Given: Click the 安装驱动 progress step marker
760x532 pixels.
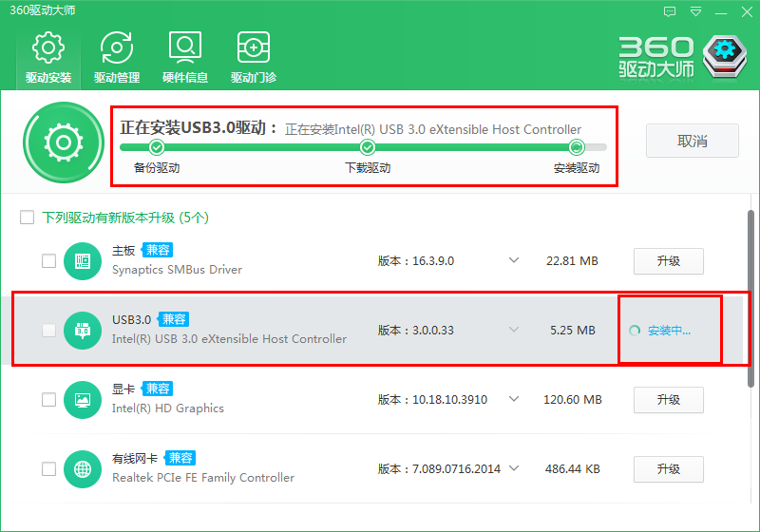Looking at the screenshot, I should pyautogui.click(x=577, y=147).
